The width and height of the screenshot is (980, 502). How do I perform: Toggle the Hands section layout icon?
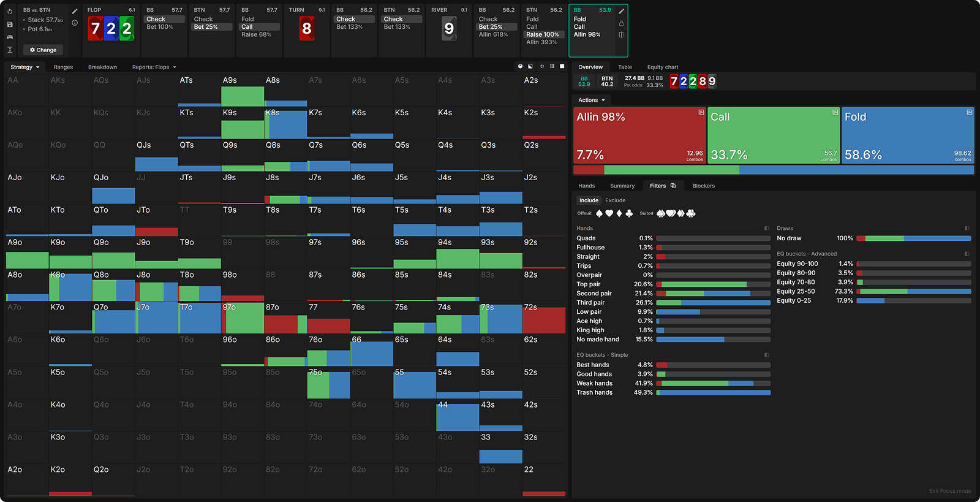[x=766, y=229]
